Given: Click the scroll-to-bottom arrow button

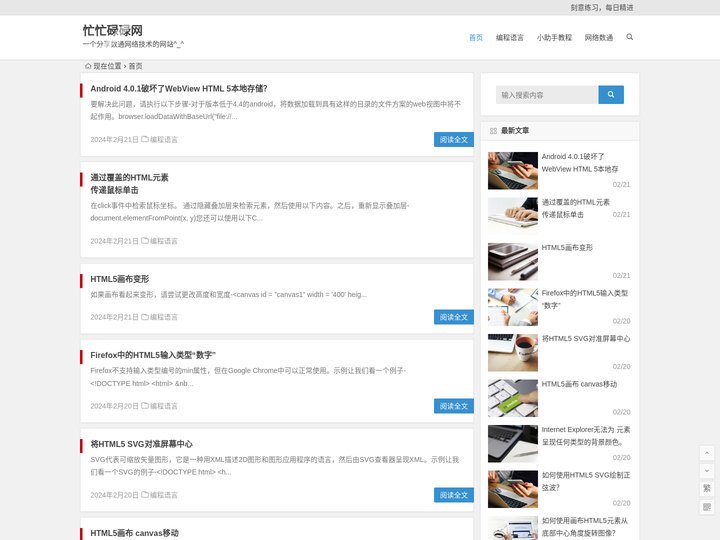Looking at the screenshot, I should (x=707, y=471).
